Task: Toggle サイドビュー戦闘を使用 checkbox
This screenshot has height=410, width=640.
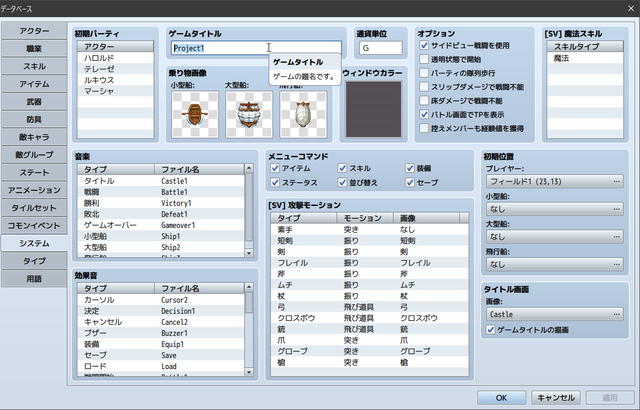Action: coord(424,45)
